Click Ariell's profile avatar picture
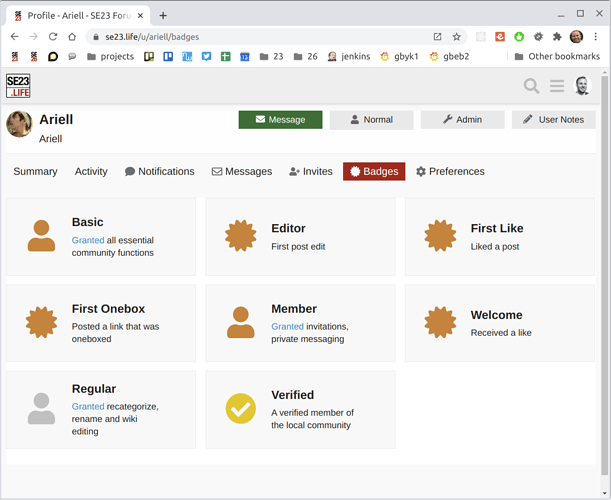611x500 pixels. click(x=19, y=124)
